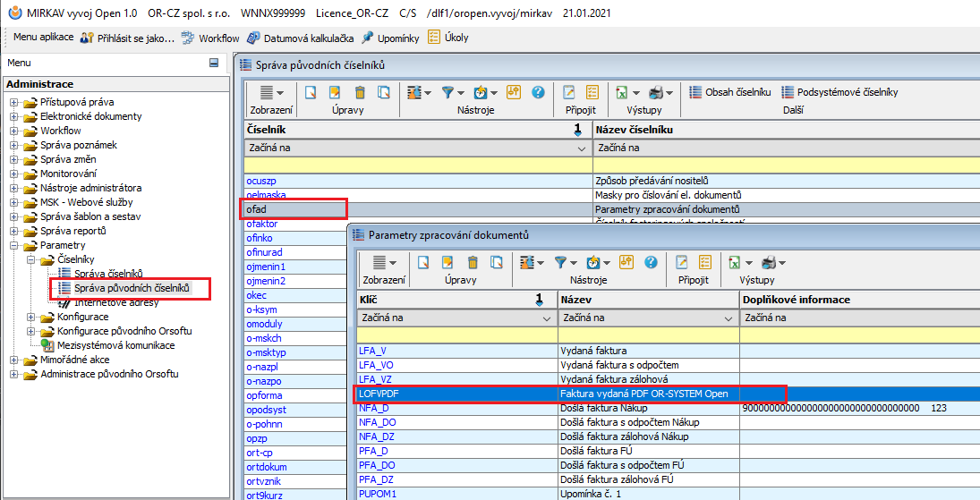Viewport: 980px width, 500px height.
Task: Click the Obsah číselníku button
Action: (x=729, y=92)
